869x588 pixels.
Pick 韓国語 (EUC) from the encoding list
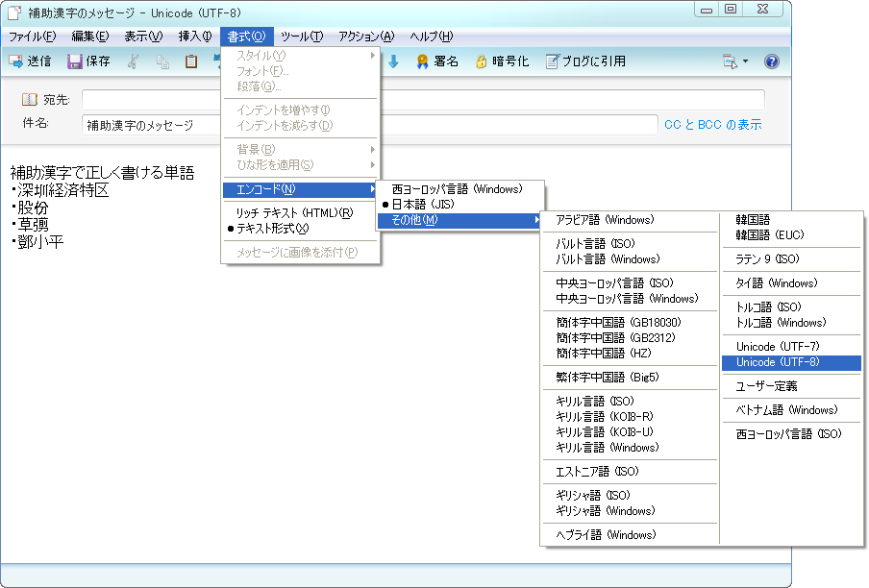point(769,235)
